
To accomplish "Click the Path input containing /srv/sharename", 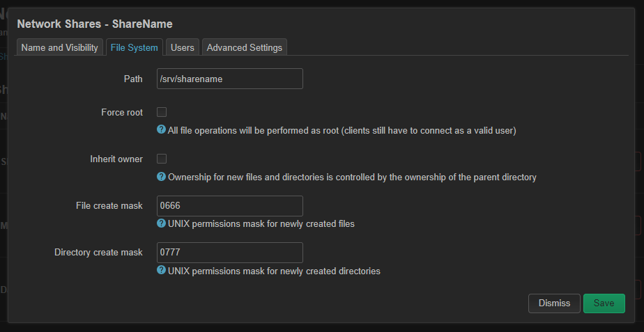I will [230, 79].
